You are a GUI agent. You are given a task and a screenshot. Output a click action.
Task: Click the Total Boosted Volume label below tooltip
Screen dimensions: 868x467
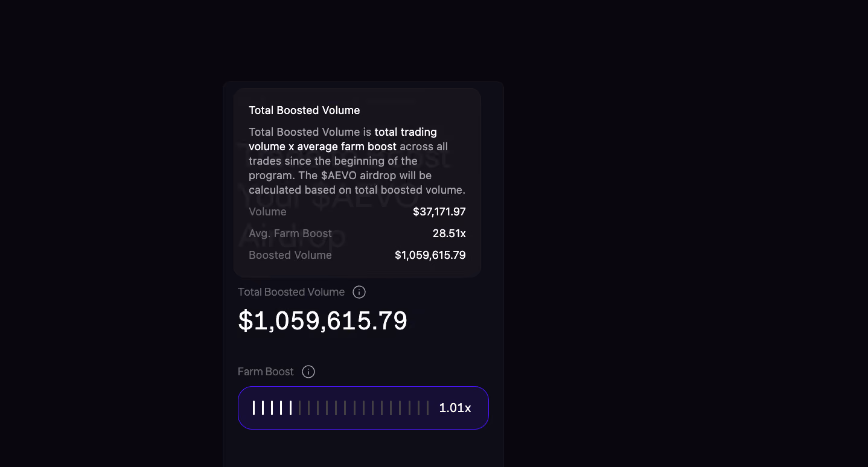pyautogui.click(x=291, y=292)
